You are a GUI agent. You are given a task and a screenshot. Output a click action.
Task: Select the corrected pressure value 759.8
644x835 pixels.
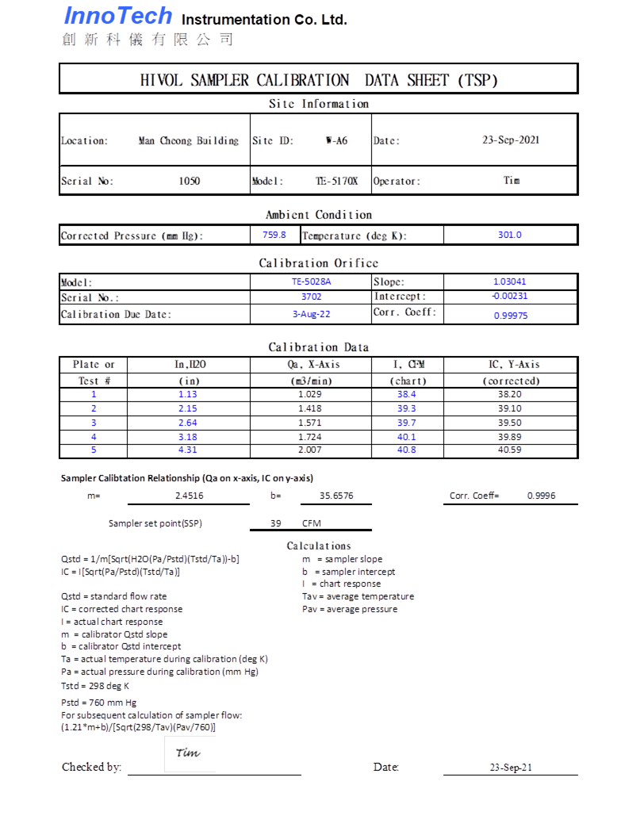tap(274, 235)
